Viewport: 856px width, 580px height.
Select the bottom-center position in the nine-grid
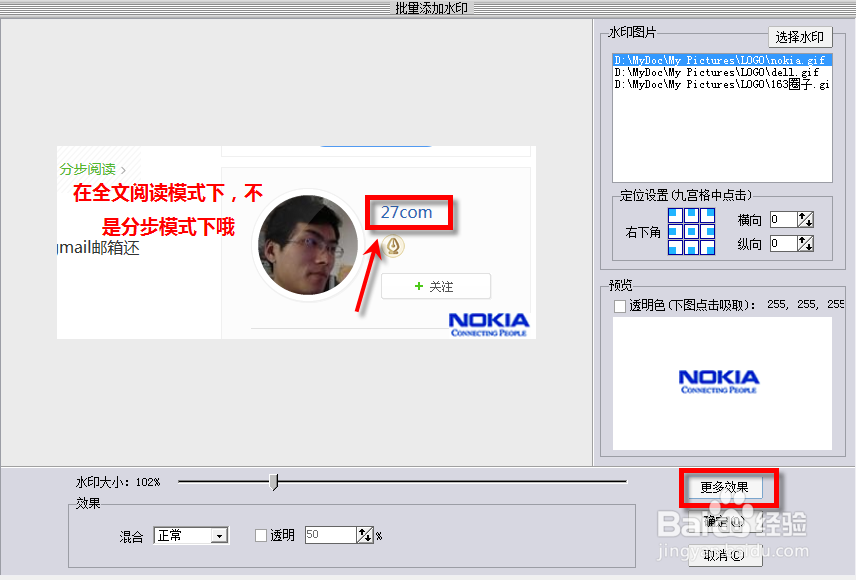pos(691,247)
